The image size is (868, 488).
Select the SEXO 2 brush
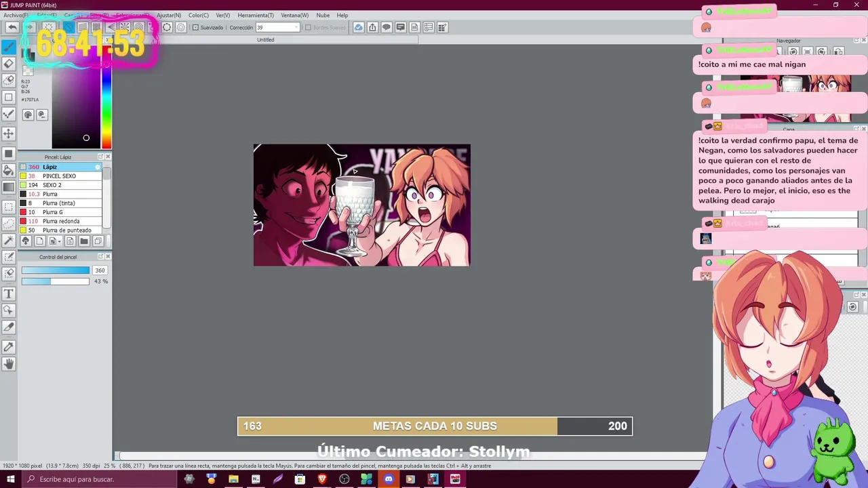pyautogui.click(x=60, y=185)
